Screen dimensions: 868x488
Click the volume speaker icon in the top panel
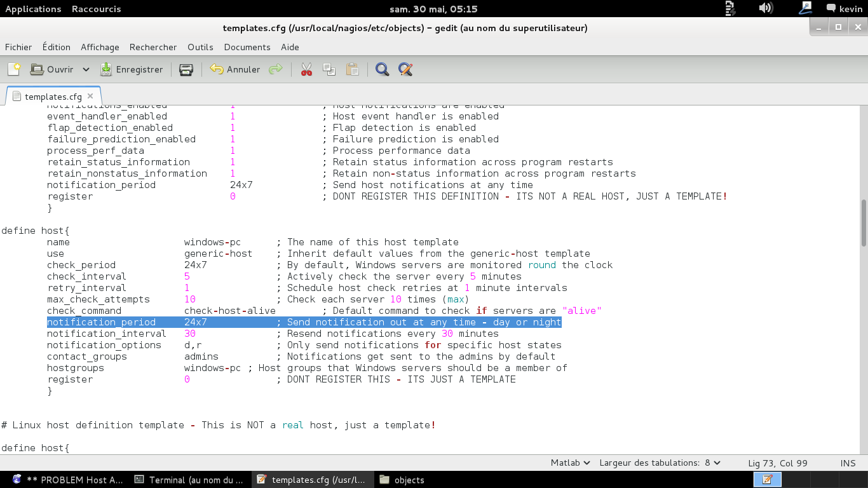point(766,8)
